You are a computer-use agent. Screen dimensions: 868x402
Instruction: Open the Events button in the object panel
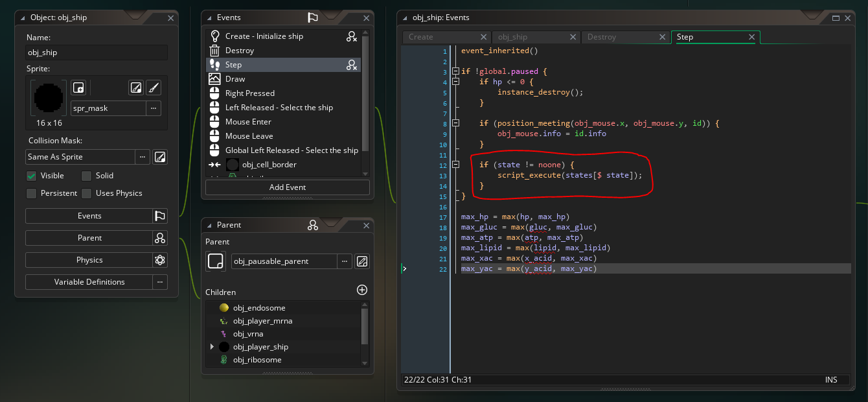point(89,216)
